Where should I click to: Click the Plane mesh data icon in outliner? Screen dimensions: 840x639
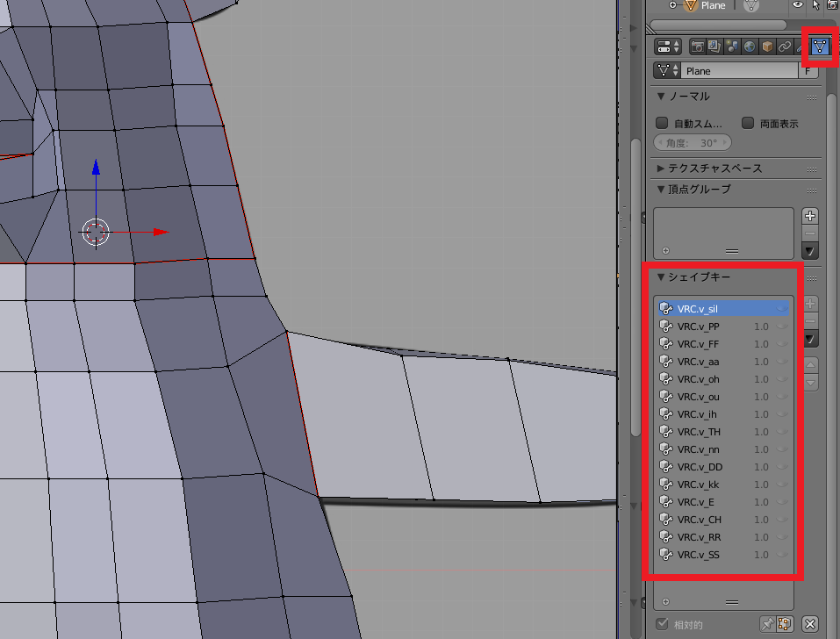(751, 5)
